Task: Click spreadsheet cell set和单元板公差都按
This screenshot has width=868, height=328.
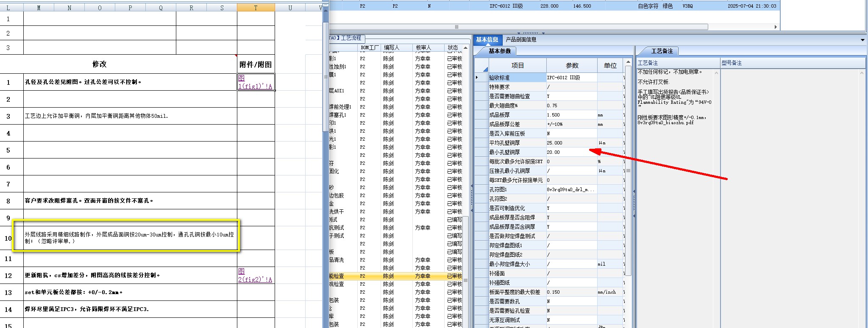Action: pos(130,292)
